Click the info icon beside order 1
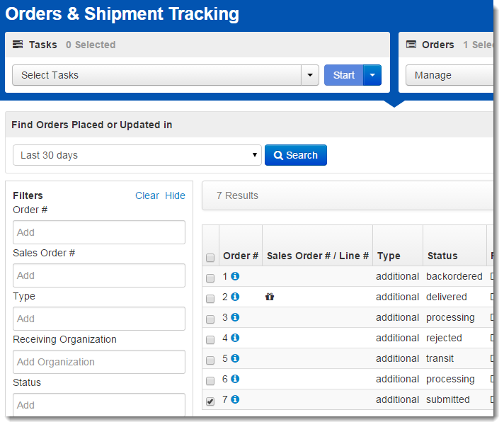504x427 pixels. point(235,276)
